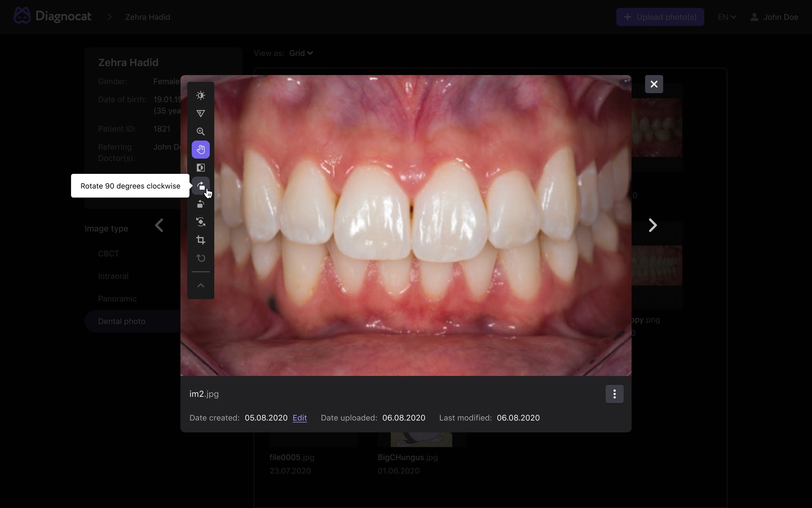The image size is (812, 508).
Task: Click the reset changes icon
Action: coord(201,258)
